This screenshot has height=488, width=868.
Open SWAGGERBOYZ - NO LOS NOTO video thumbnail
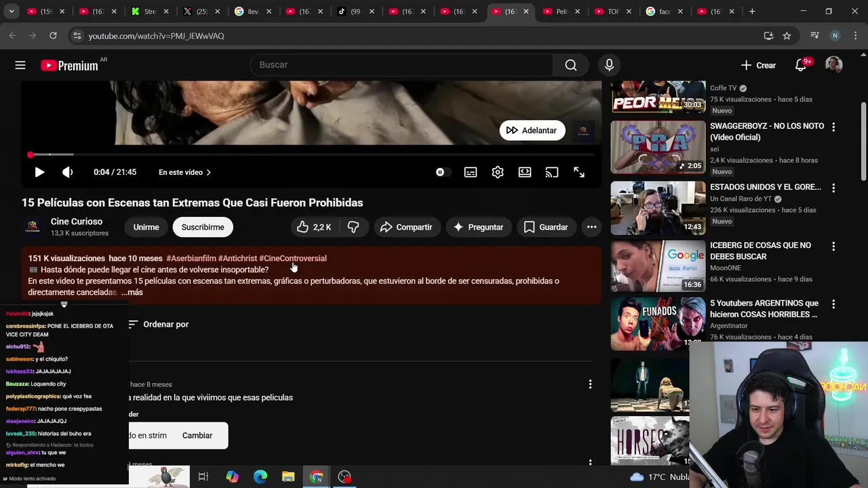click(x=658, y=147)
